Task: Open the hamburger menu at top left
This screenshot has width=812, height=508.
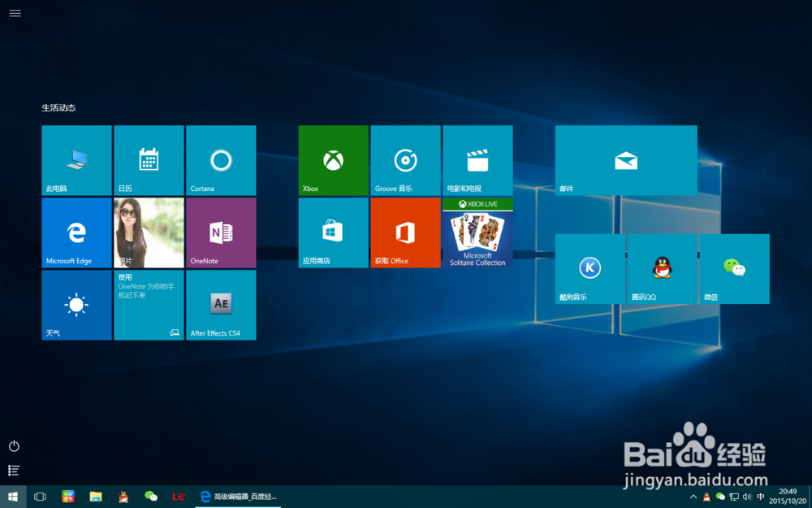Action: coord(15,14)
